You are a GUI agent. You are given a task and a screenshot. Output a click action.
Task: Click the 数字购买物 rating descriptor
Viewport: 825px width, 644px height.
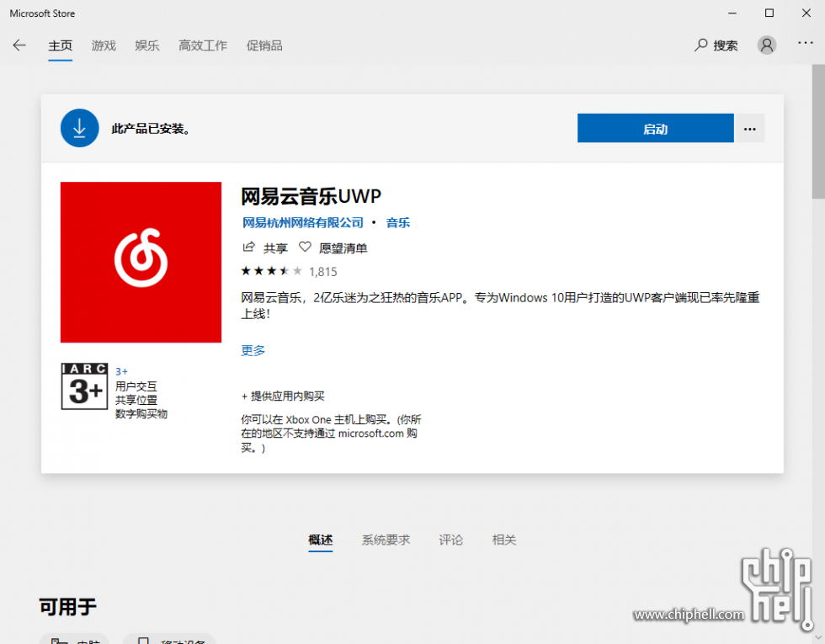(141, 413)
